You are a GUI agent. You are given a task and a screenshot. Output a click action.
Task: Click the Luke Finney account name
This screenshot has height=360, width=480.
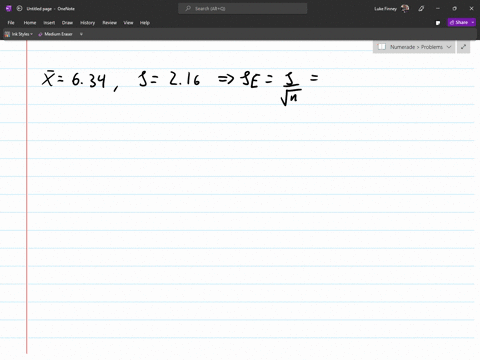(385, 9)
